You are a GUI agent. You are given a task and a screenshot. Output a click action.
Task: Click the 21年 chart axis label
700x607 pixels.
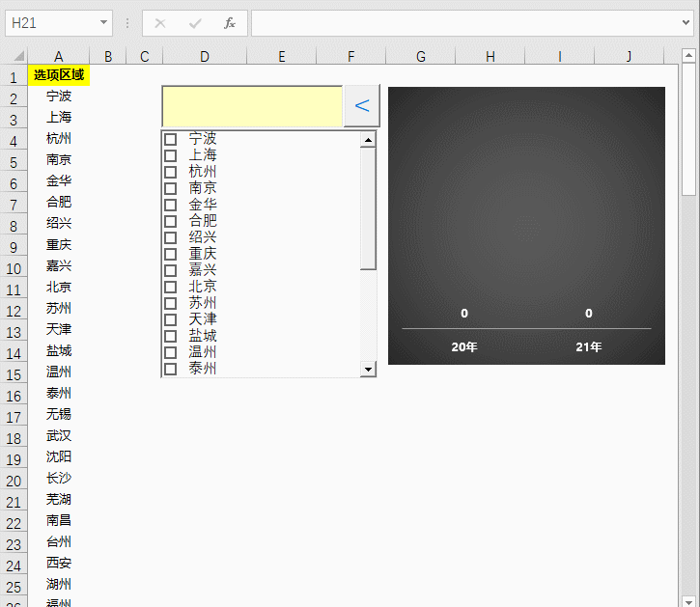click(588, 346)
